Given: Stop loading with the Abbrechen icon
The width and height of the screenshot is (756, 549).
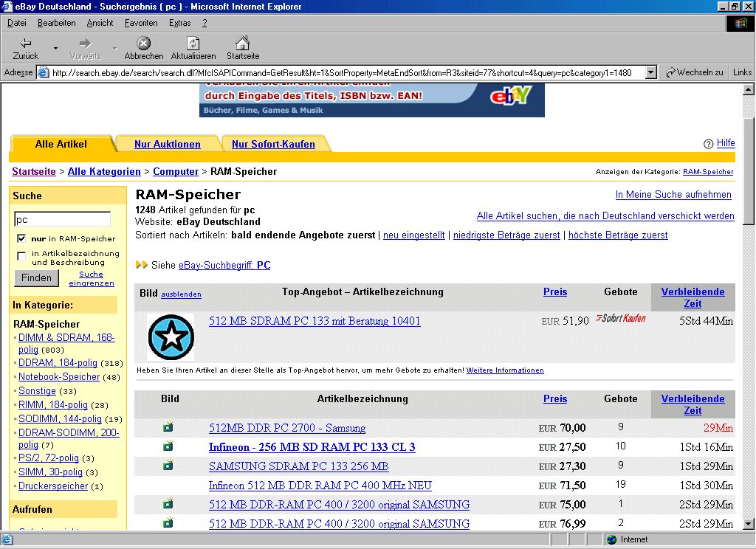Looking at the screenshot, I should click(143, 44).
